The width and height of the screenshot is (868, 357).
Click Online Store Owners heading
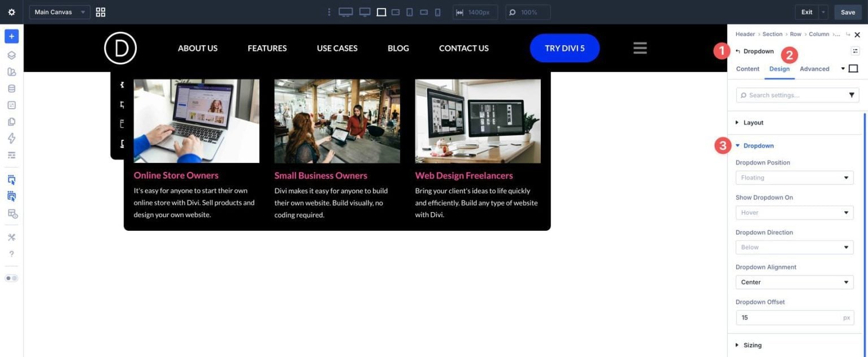coord(176,175)
